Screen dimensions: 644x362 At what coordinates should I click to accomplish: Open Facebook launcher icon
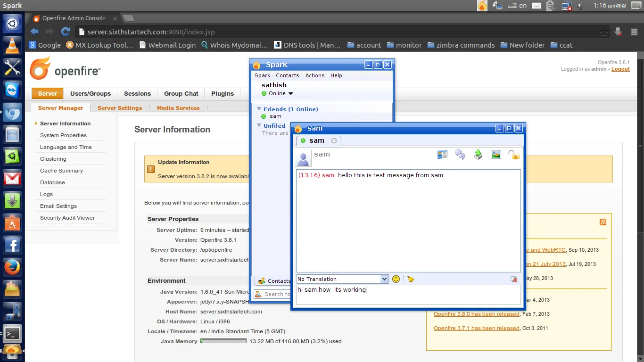12,245
